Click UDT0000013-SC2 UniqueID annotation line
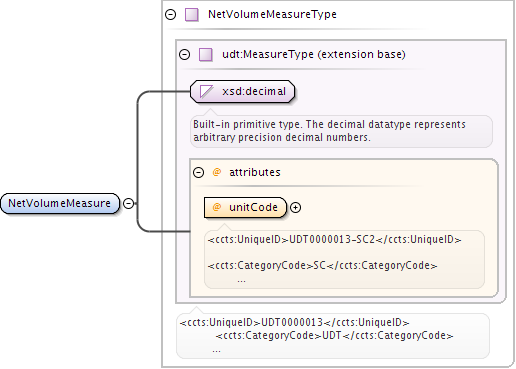The height and width of the screenshot is (369, 516). (334, 239)
